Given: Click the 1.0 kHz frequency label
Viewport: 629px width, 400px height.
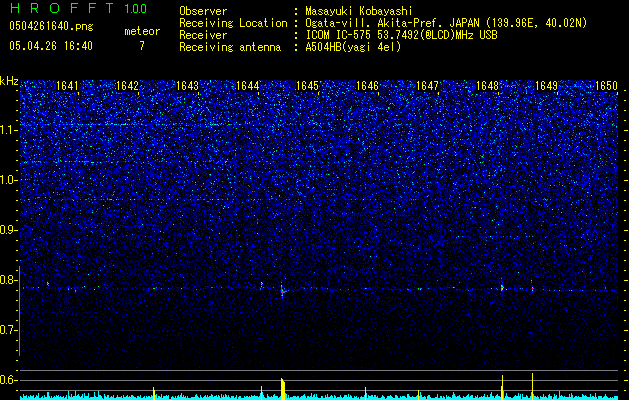Looking at the screenshot, I should click(x=9, y=180).
